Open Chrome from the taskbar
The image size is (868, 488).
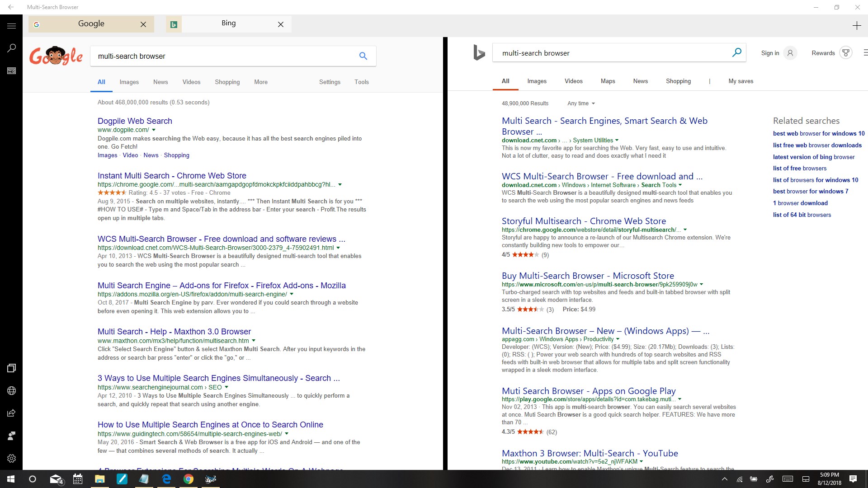tap(189, 479)
